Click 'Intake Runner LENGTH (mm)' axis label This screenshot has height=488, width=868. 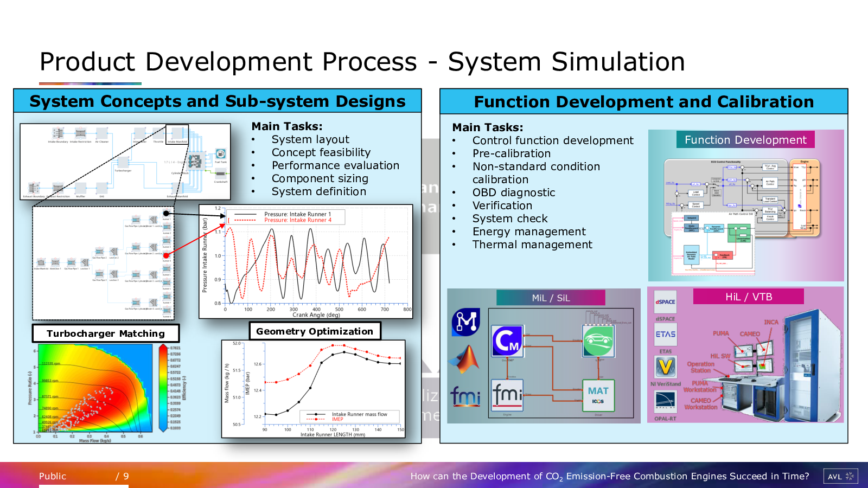click(333, 434)
